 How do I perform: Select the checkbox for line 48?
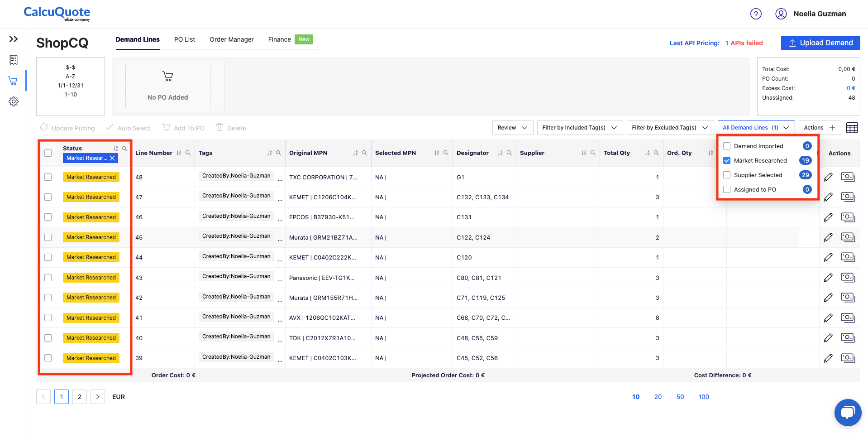coord(48,177)
